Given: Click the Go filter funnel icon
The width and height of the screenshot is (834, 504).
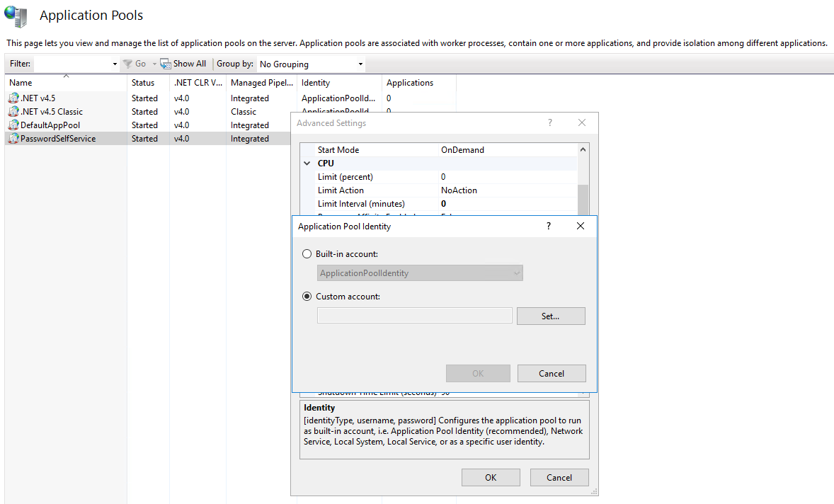Looking at the screenshot, I should [x=127, y=64].
